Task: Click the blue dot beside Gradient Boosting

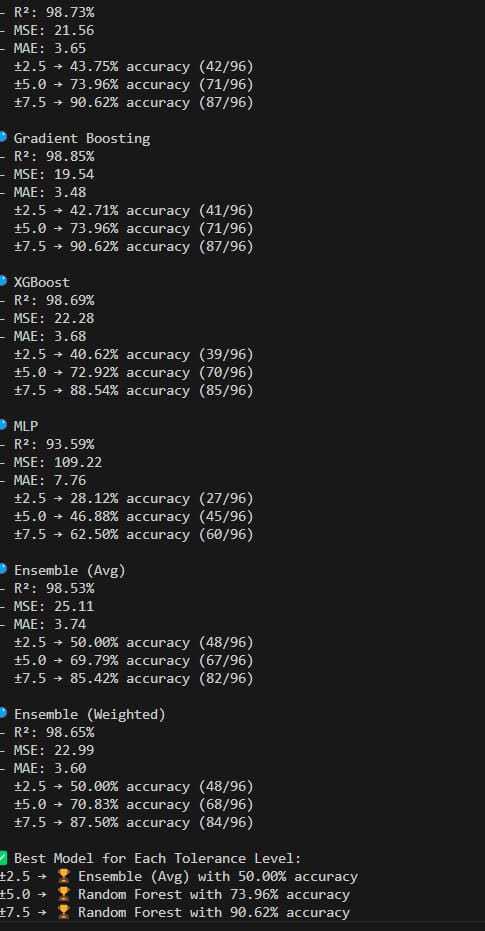Action: (2, 137)
